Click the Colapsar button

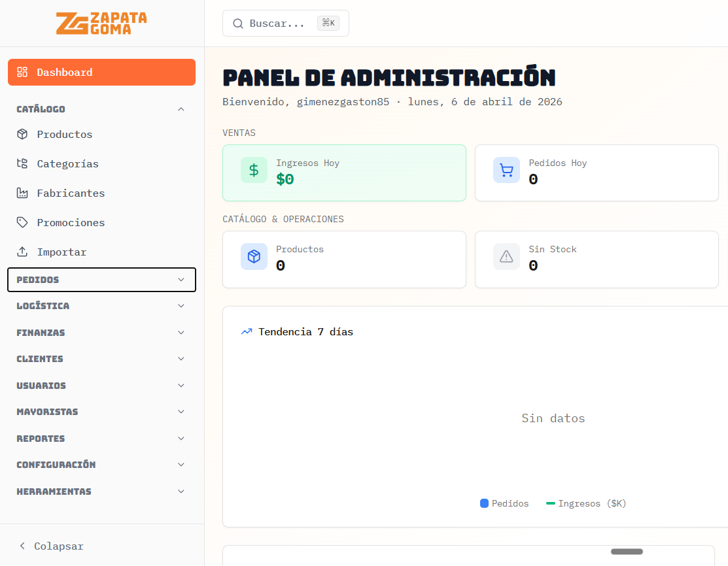click(50, 546)
